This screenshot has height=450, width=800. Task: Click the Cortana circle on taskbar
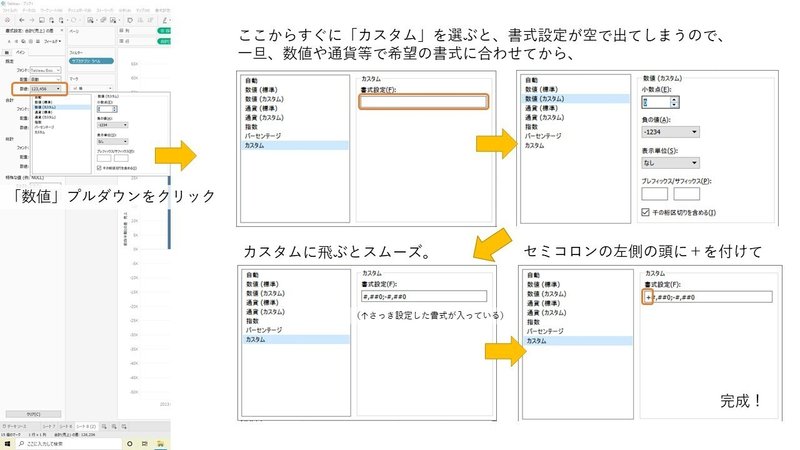point(130,444)
